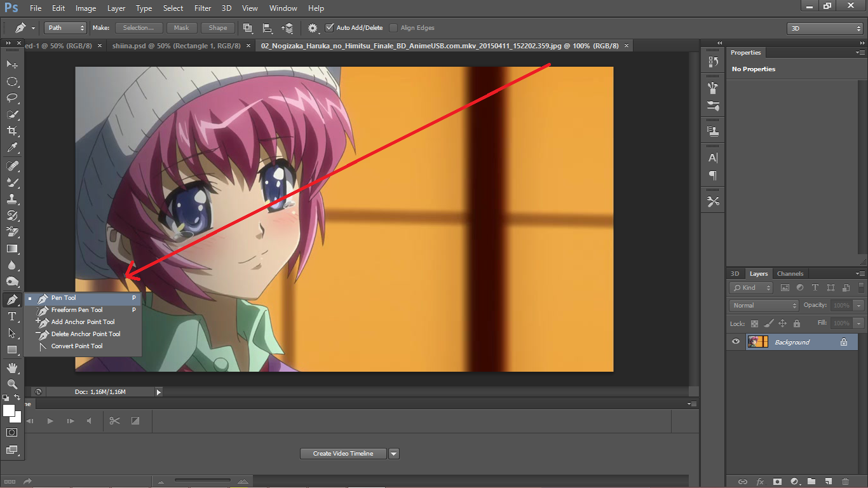The width and height of the screenshot is (868, 488).
Task: Expand the 3D workspace dropdown
Action: [x=825, y=29]
